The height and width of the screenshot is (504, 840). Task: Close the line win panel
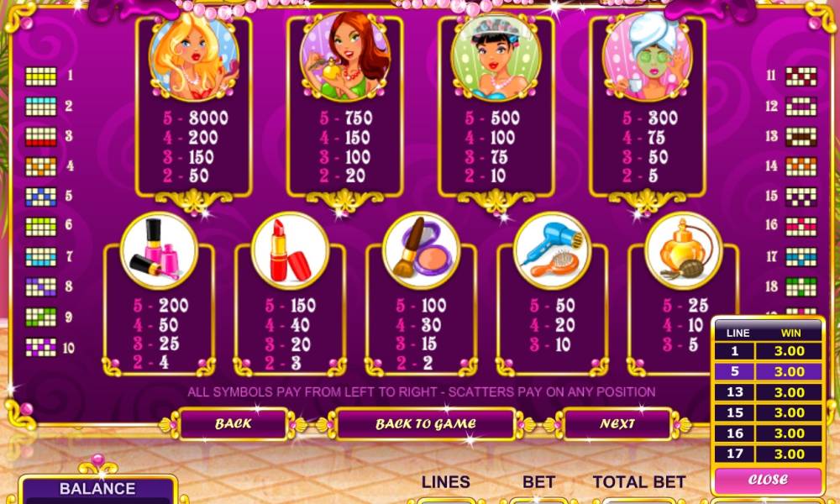point(769,480)
